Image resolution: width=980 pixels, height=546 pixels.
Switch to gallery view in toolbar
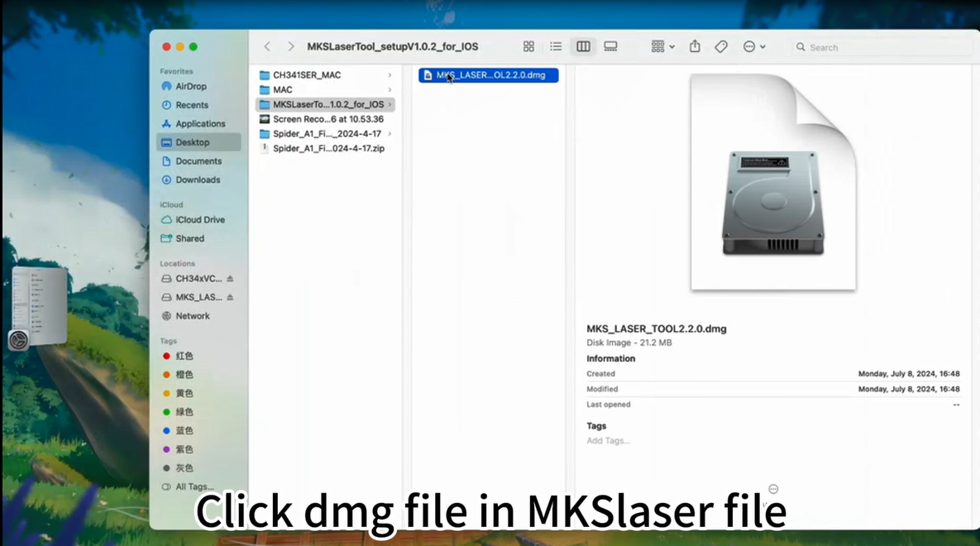(x=610, y=47)
